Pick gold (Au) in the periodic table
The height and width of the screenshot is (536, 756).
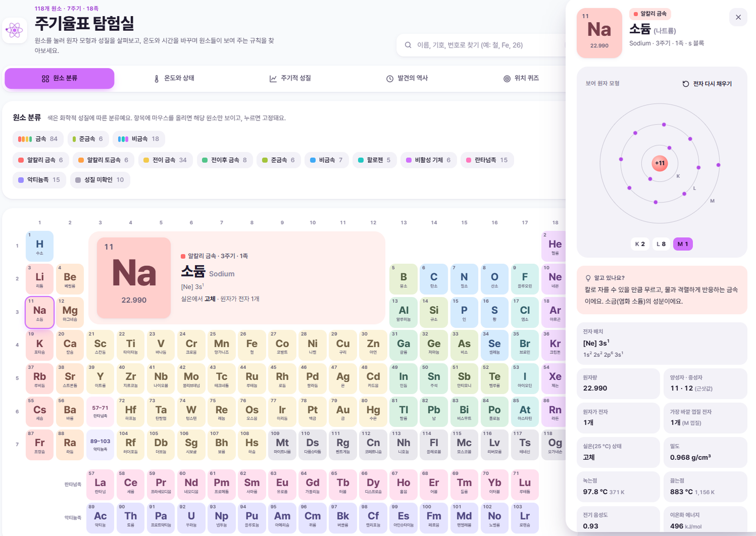click(343, 412)
